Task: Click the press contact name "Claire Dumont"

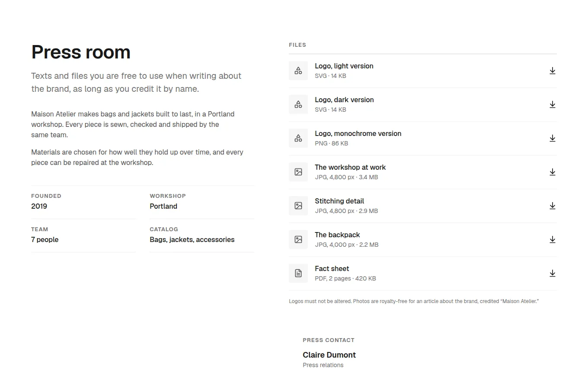Action: point(329,355)
